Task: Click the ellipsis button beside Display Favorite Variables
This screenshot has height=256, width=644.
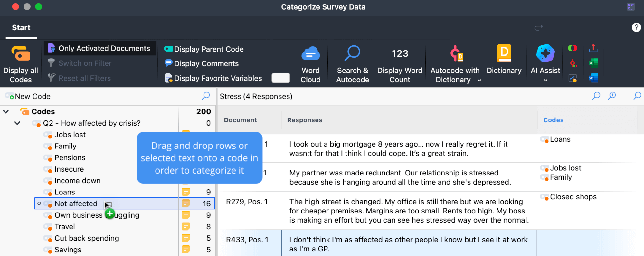Action: [x=280, y=78]
